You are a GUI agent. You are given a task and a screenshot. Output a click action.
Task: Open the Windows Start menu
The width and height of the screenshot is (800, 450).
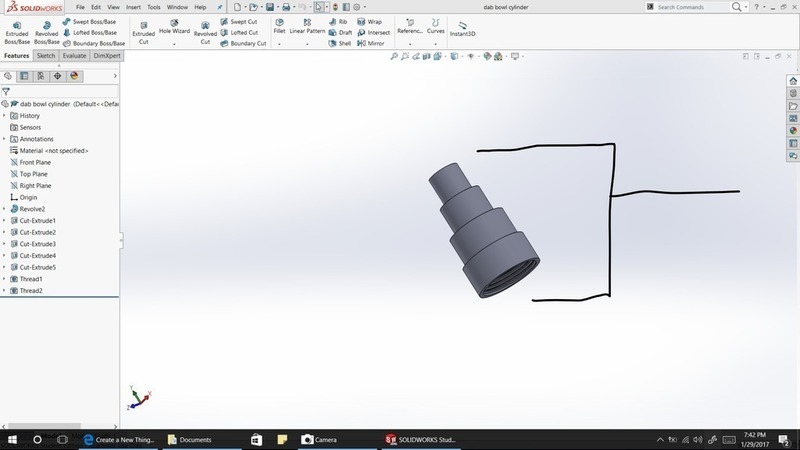[x=12, y=439]
